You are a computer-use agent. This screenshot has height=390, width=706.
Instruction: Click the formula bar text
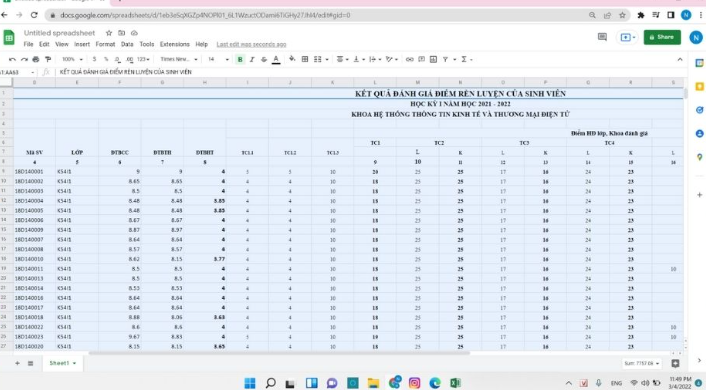126,72
